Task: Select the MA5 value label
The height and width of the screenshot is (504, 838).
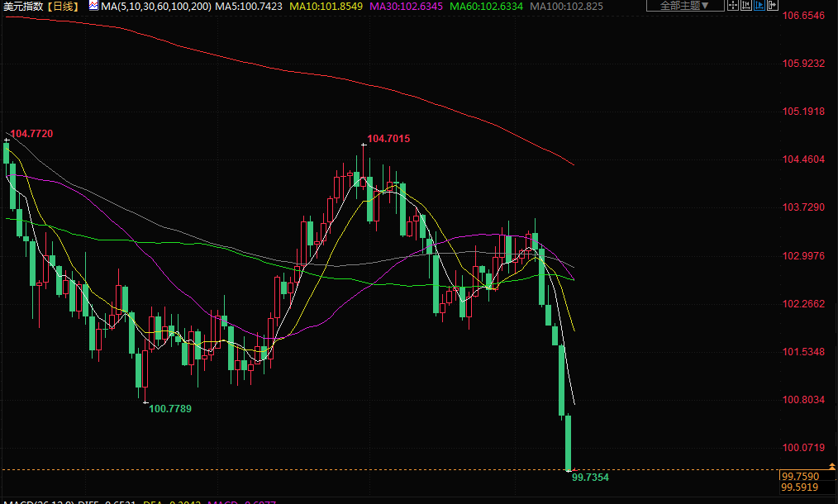Action: click(x=247, y=7)
